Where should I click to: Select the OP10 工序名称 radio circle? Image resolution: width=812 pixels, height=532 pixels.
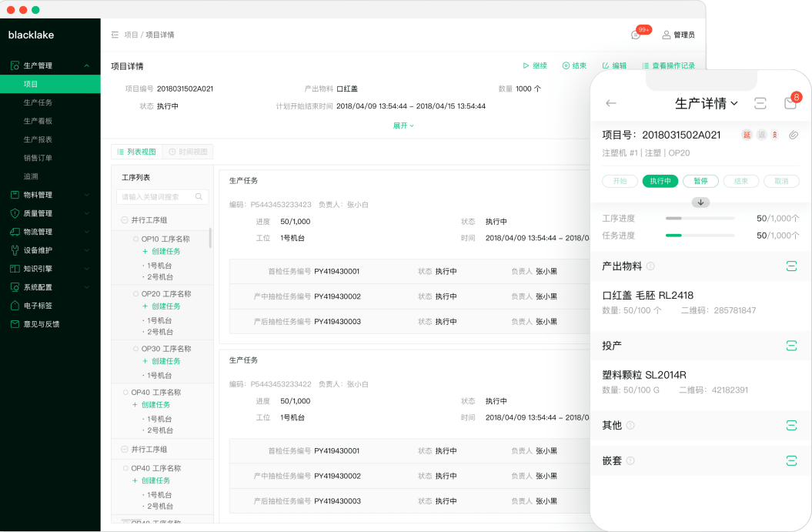[135, 239]
